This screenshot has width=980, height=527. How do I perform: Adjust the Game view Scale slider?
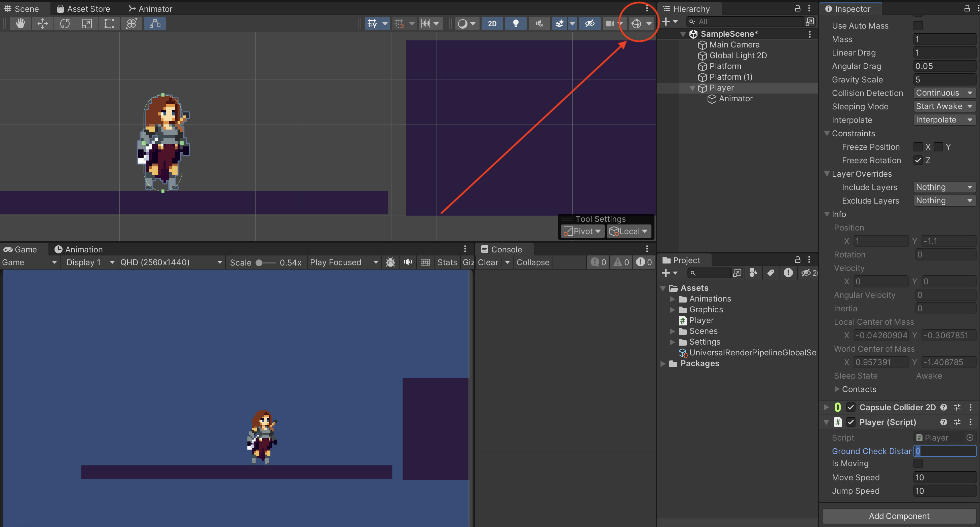(266, 262)
